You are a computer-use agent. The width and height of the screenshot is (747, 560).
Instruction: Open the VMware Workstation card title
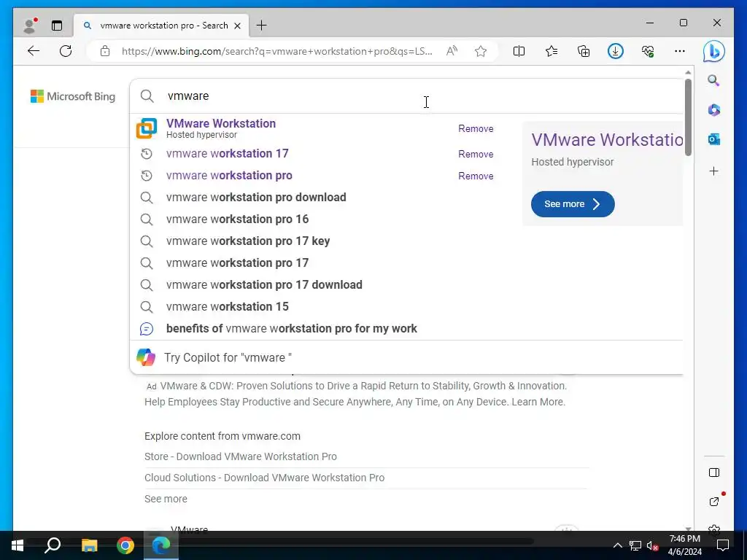(x=607, y=139)
